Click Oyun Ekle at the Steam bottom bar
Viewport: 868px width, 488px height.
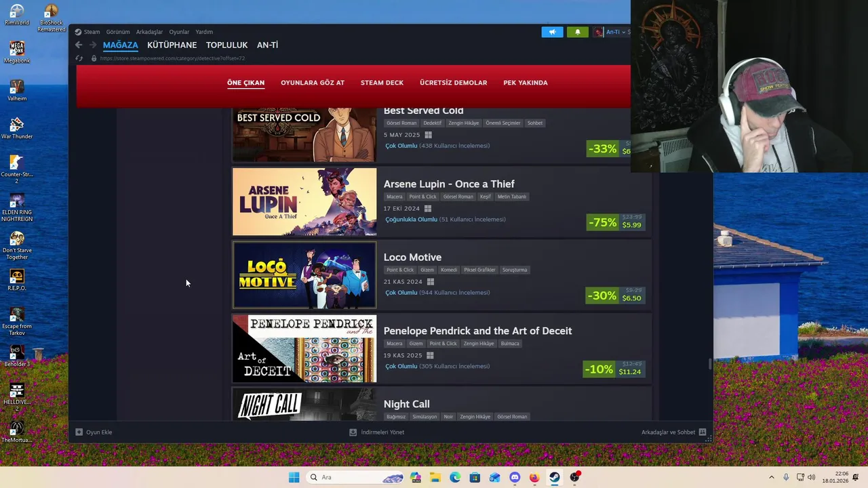coord(94,432)
